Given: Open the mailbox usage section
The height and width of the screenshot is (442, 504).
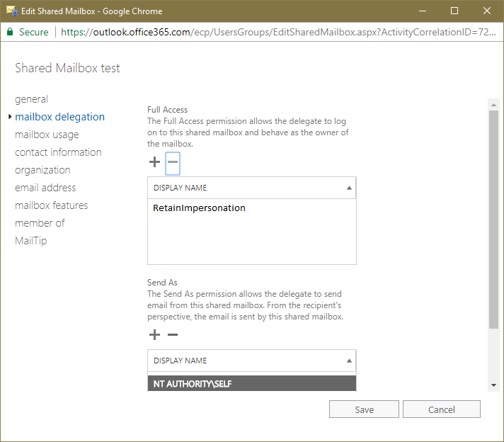Looking at the screenshot, I should [47, 135].
